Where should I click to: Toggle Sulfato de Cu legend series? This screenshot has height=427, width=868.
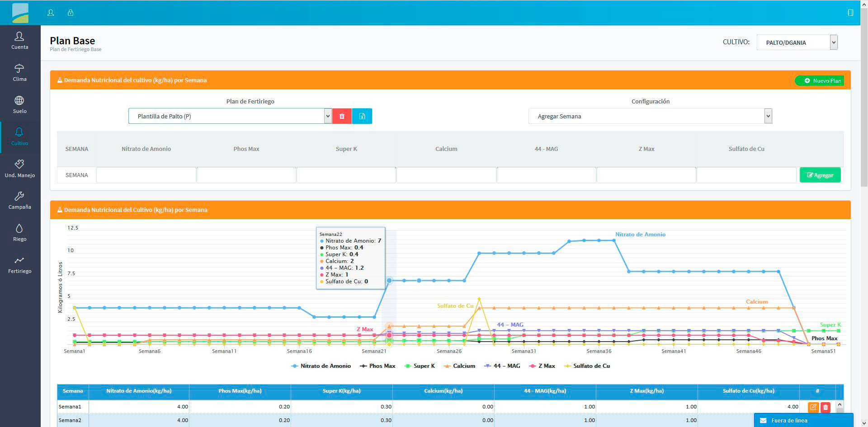point(587,366)
